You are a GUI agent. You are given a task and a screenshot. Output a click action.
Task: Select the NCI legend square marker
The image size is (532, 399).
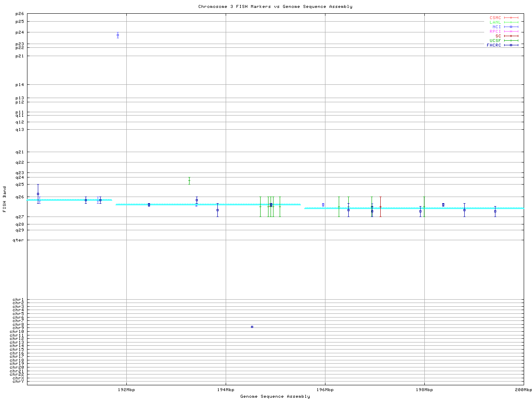coord(511,27)
